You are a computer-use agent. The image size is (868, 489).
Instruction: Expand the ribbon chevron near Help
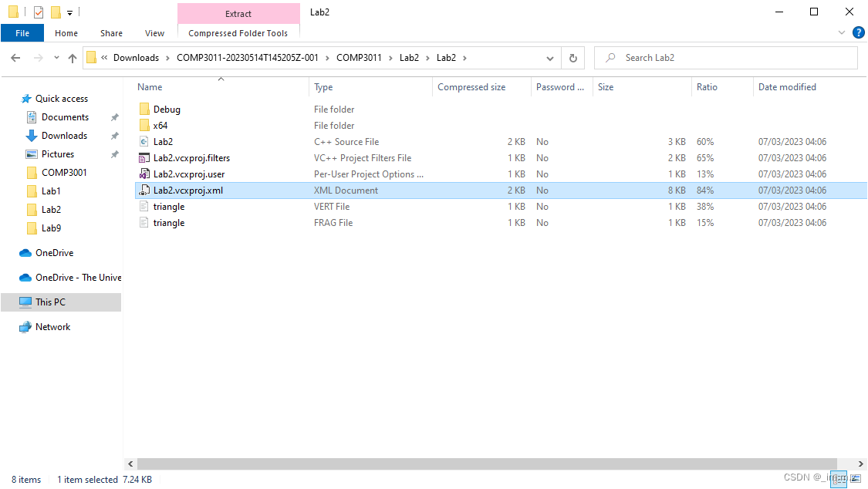[x=843, y=32]
